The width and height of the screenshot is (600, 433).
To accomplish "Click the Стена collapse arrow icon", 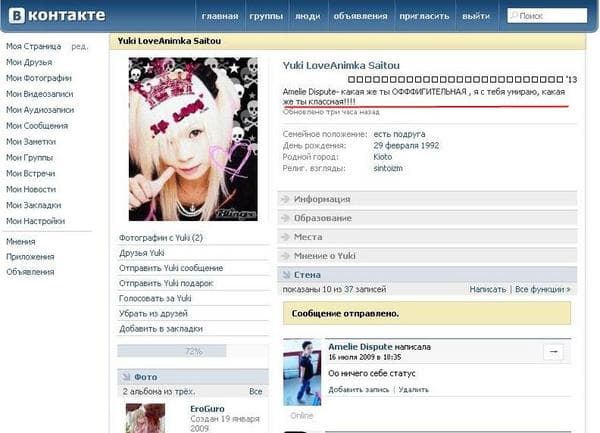I will tap(285, 275).
